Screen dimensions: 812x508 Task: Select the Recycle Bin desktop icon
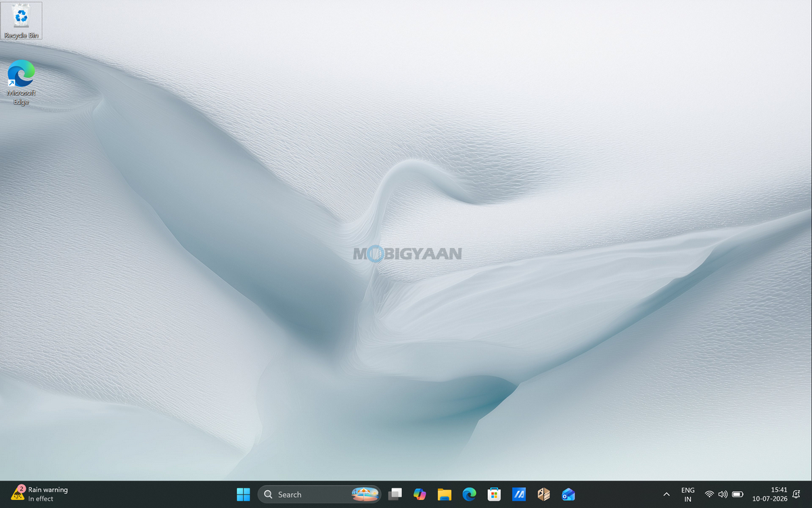pos(21,21)
